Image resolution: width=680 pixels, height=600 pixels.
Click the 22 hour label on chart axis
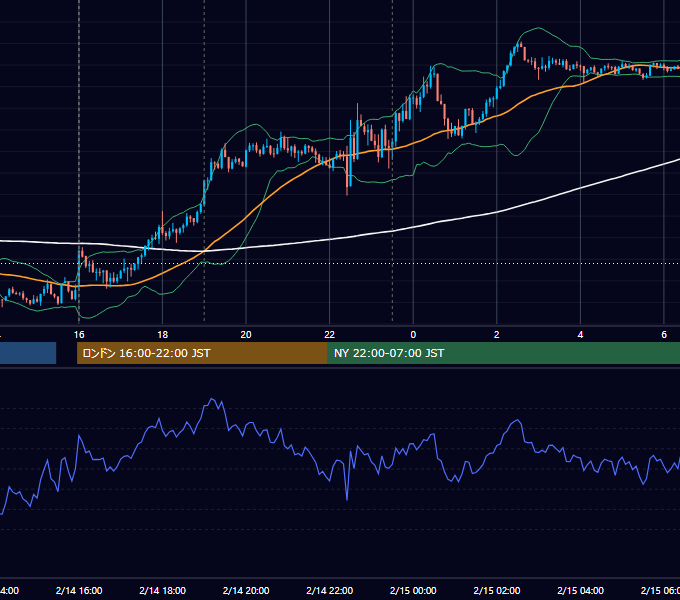(330, 335)
